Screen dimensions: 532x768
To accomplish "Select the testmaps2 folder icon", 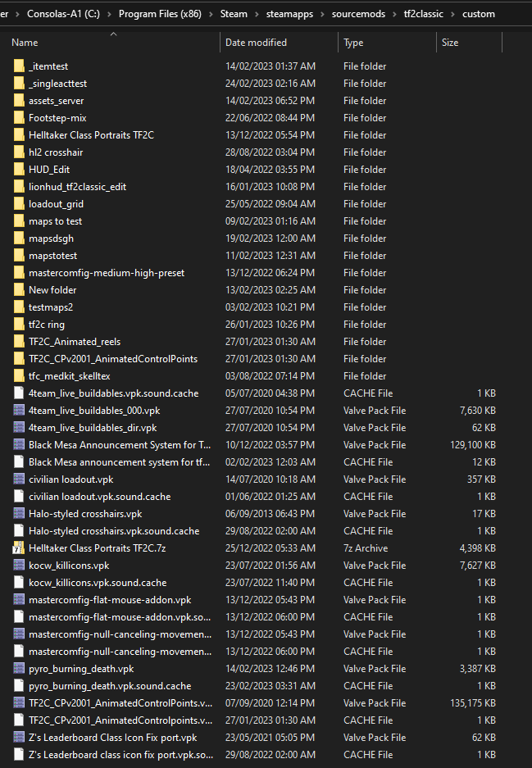I will [x=19, y=307].
